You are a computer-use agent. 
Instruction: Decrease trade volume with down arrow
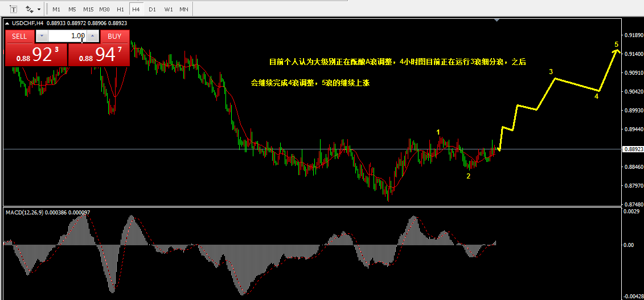(x=42, y=36)
